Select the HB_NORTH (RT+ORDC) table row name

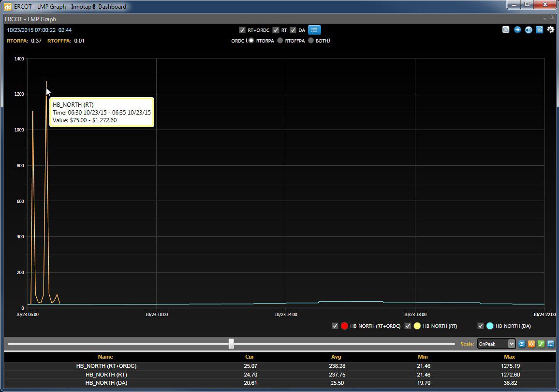106,366
